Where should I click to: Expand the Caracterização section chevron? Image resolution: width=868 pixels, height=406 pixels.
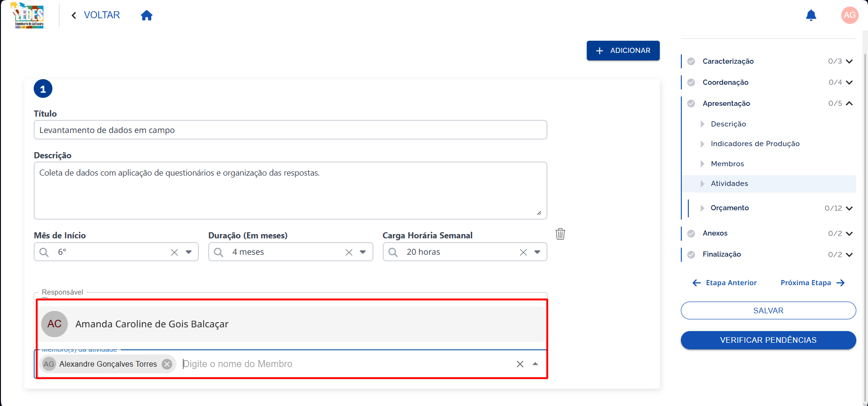[849, 61]
